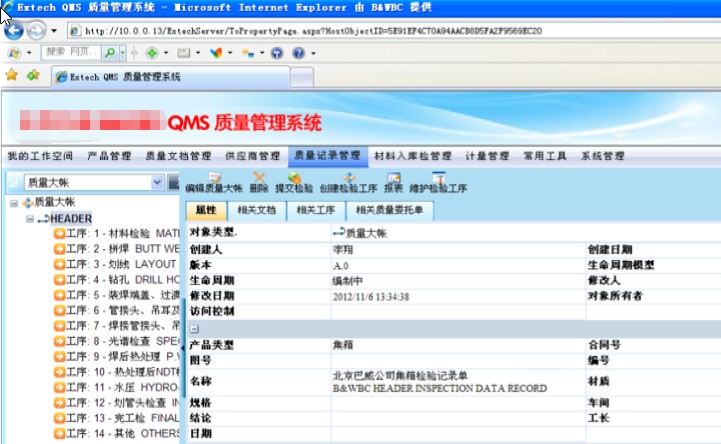Click the blue question mark help icon

(x=298, y=53)
